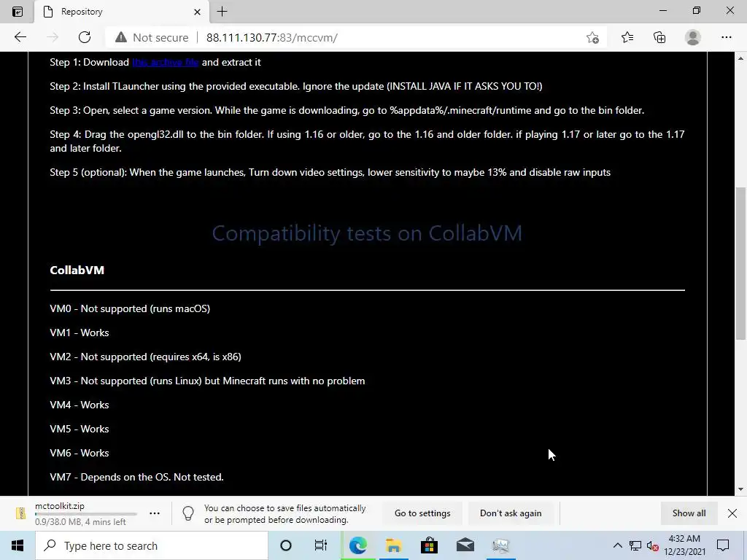Close the downloads bar
Viewport: 747px width, 560px height.
(x=732, y=513)
